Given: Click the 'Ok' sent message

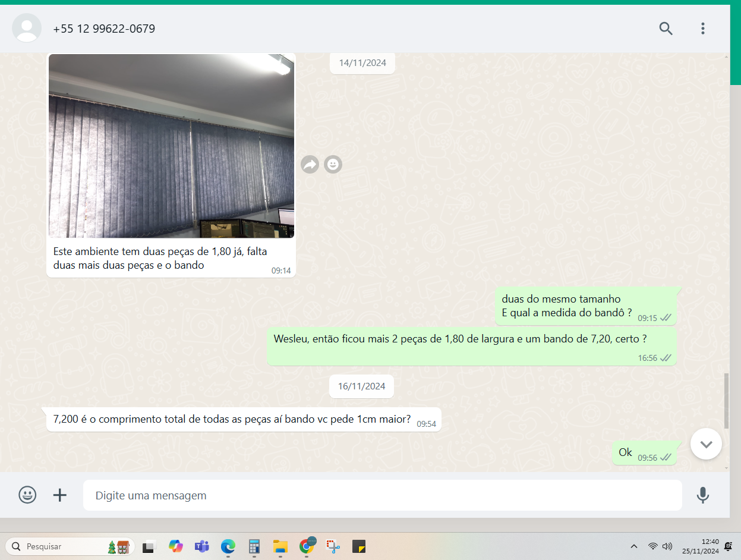Looking at the screenshot, I should point(645,453).
